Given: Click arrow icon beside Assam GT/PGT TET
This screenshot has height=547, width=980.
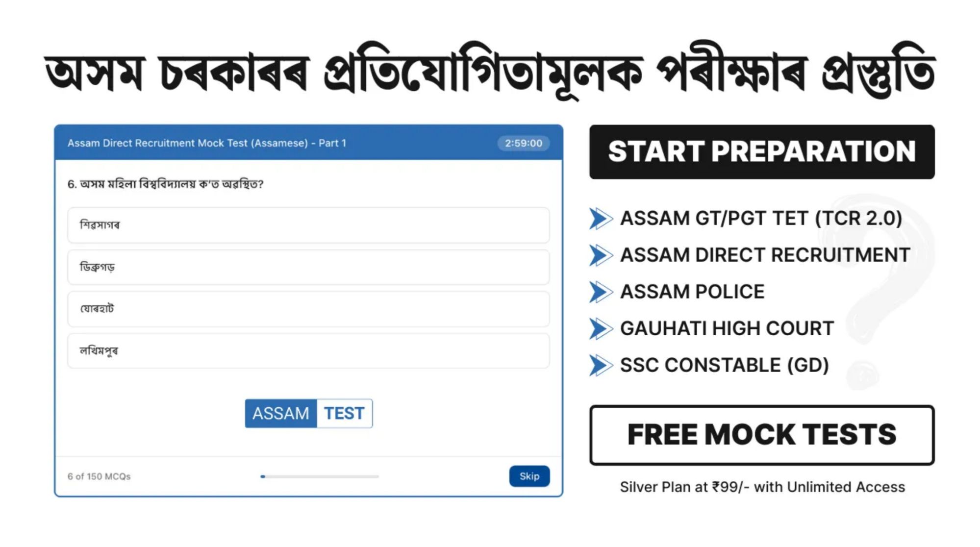Looking at the screenshot, I should pos(601,219).
